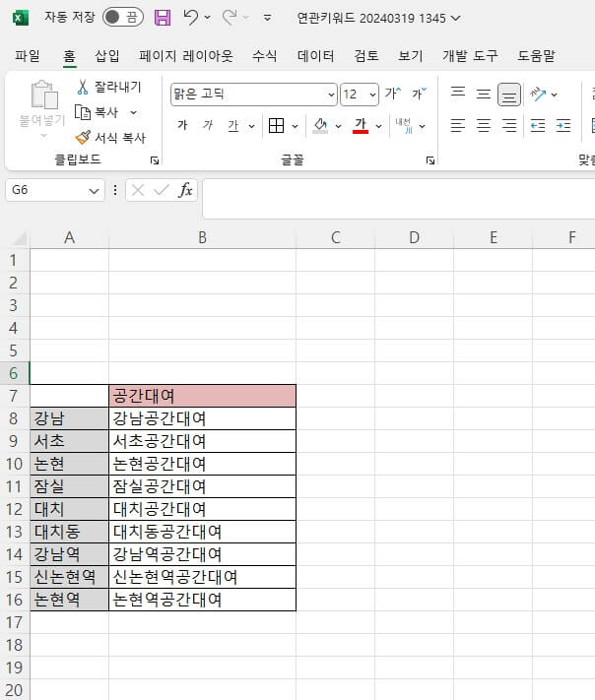Image resolution: width=595 pixels, height=700 pixels.
Task: Click the 내천 phonetic guide icon
Action: point(404,126)
